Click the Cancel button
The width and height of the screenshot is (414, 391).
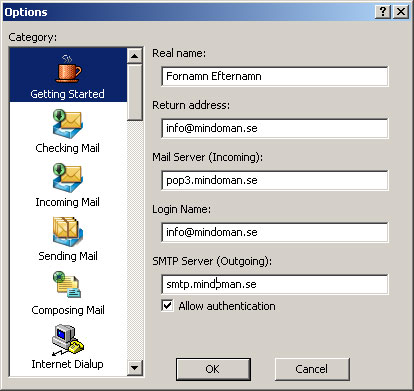click(312, 369)
